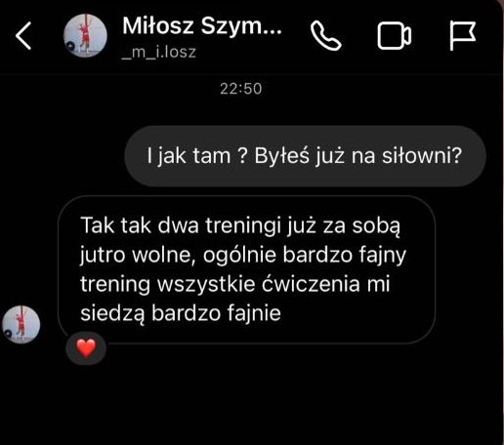
Task: Select the "Tak tak dwa treningi" reply bubble
Action: 246,269
